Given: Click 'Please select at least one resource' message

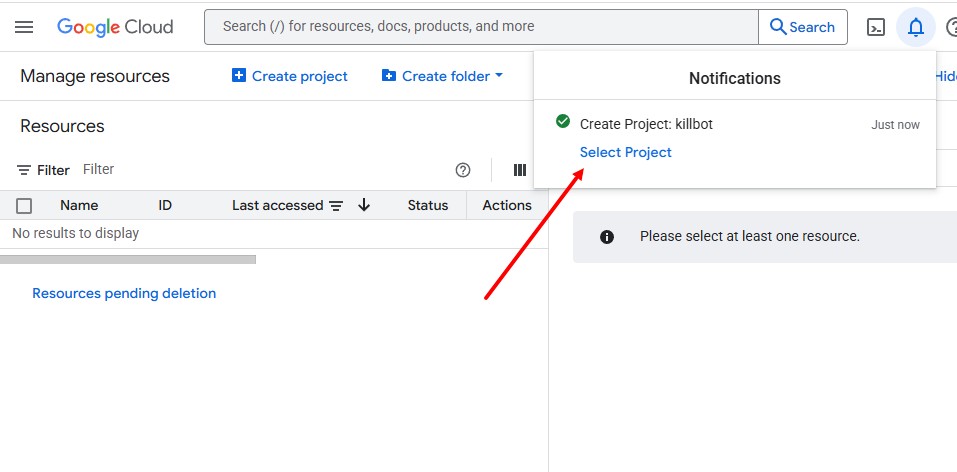Looking at the screenshot, I should (x=750, y=236).
